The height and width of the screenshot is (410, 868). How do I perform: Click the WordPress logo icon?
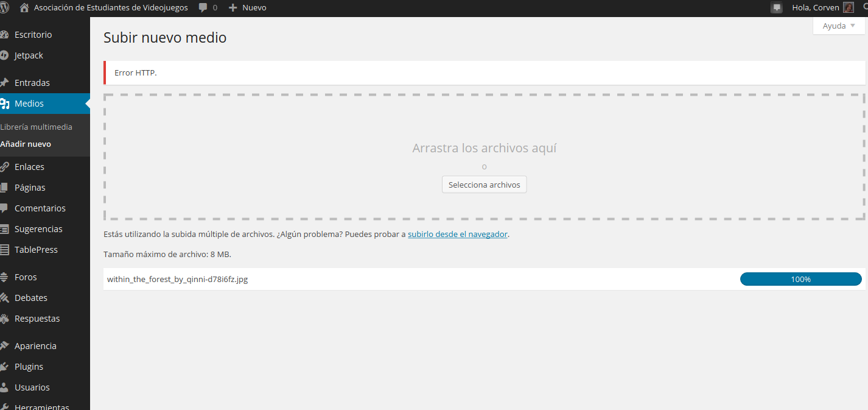pos(4,8)
